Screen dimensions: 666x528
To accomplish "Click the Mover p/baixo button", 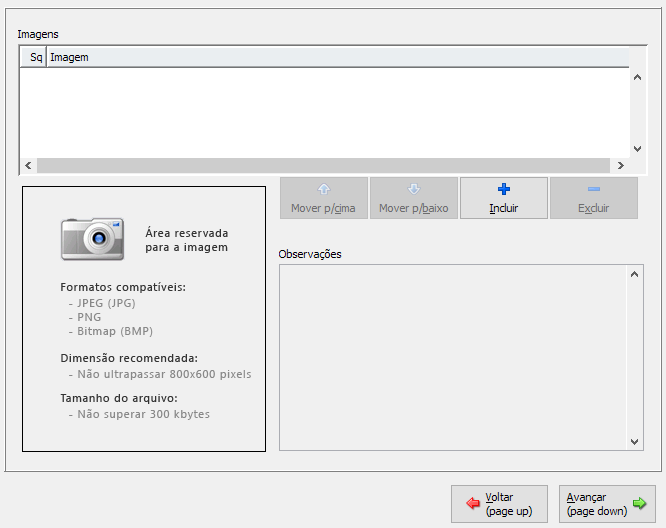I will [x=414, y=198].
